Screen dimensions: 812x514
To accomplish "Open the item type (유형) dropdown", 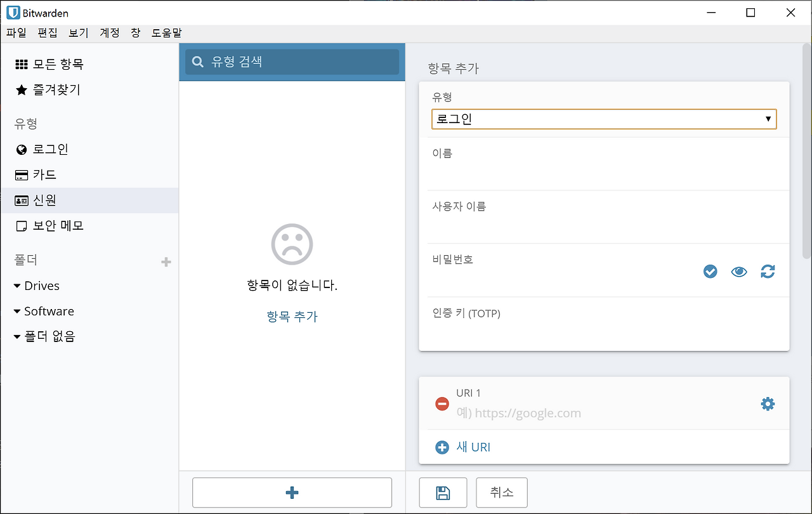I will [604, 119].
